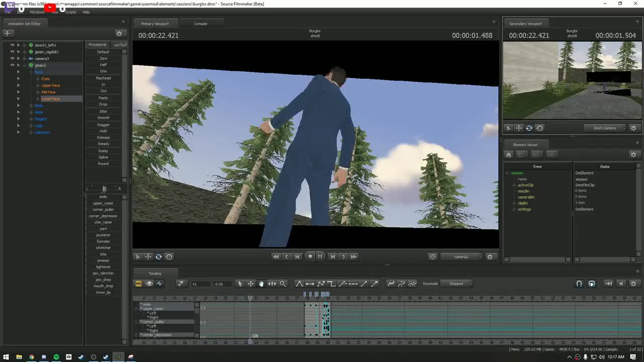Open the Secondary Viewport tab
Image resolution: width=644 pixels, height=362 pixels.
coord(526,24)
